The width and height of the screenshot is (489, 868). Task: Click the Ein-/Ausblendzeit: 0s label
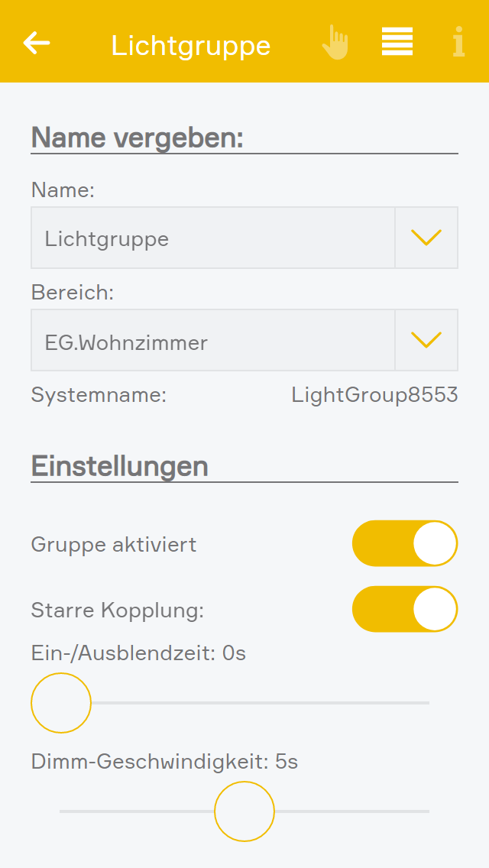tap(138, 653)
